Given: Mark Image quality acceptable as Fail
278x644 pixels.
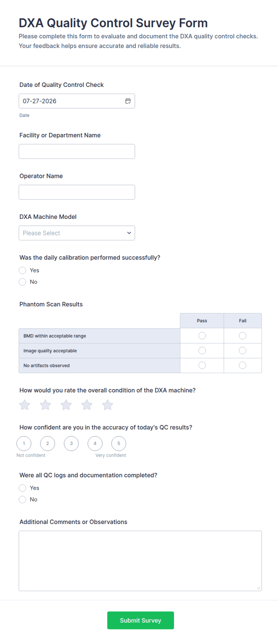Looking at the screenshot, I should coord(242,350).
